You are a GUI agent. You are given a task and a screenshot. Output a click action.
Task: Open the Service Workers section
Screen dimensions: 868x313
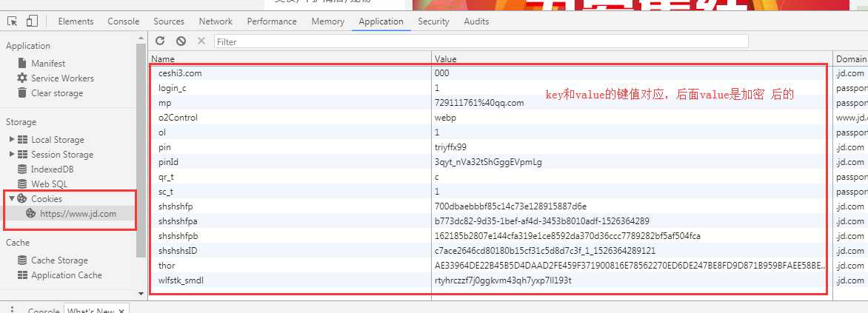pos(62,78)
